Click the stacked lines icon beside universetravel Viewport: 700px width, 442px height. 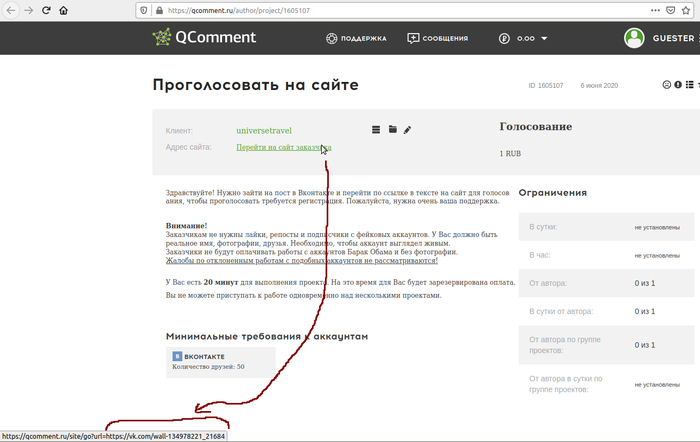click(x=376, y=129)
